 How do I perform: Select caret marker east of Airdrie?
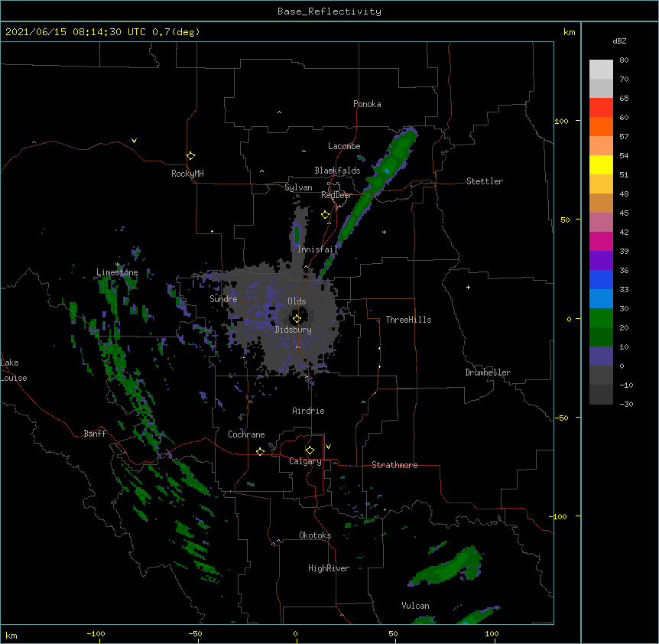click(x=364, y=402)
